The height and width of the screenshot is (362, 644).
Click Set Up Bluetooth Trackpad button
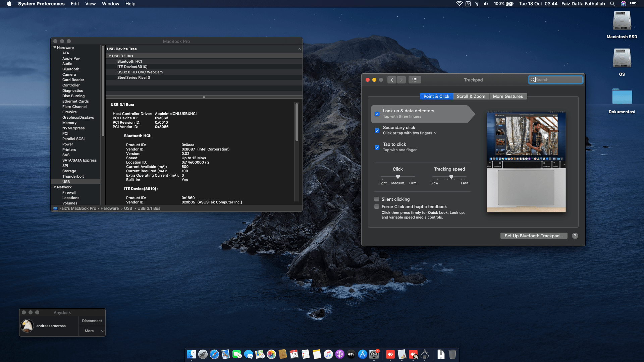(534, 236)
